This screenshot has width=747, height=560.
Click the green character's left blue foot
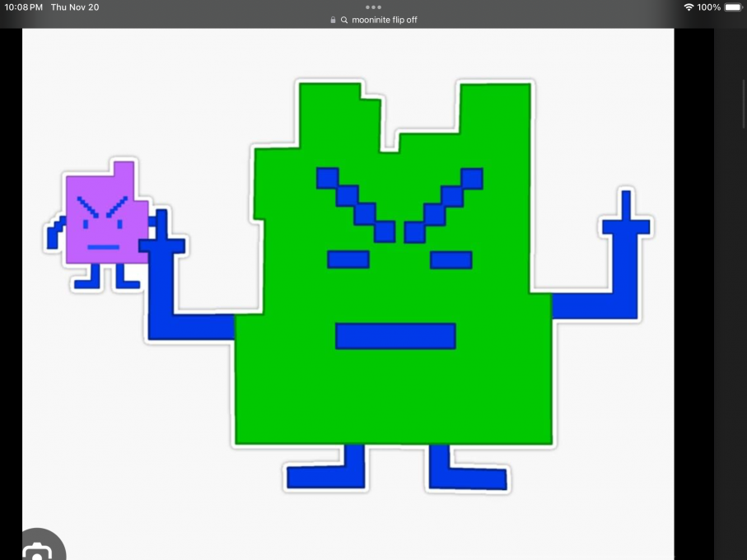pyautogui.click(x=326, y=475)
